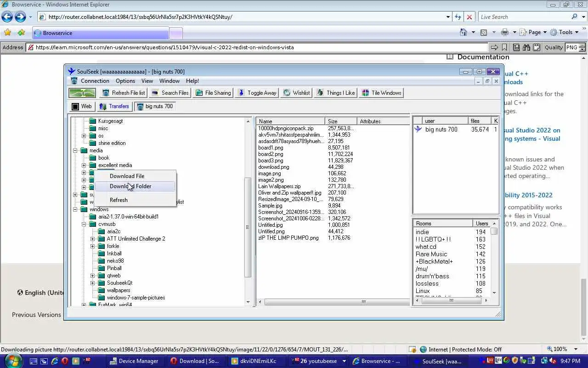The width and height of the screenshot is (588, 368).
Task: Click the Tile Windows button
Action: coord(381,93)
